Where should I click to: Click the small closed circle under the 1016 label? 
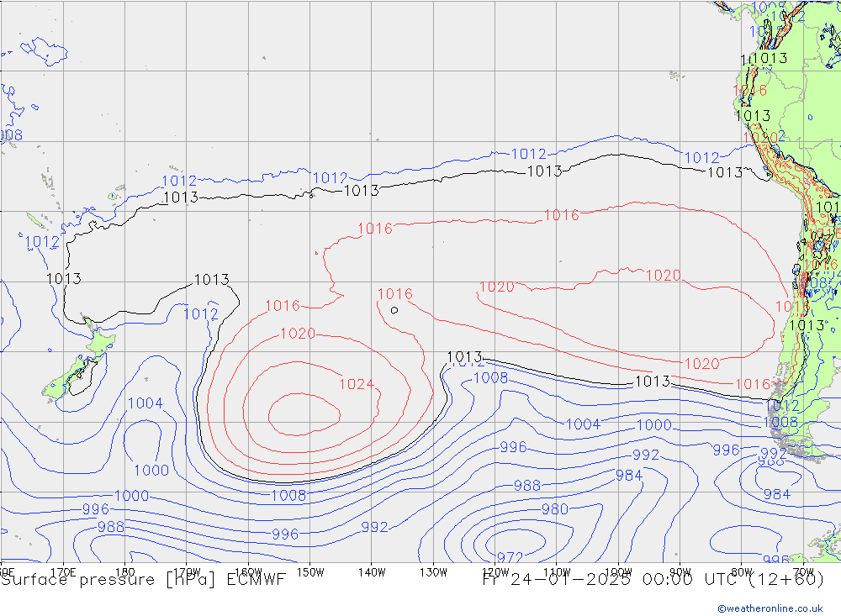[x=394, y=309]
